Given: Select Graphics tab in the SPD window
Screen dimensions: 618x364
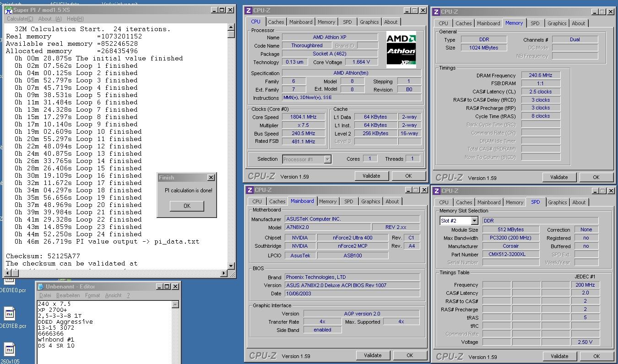Looking at the screenshot, I should pos(558,202).
